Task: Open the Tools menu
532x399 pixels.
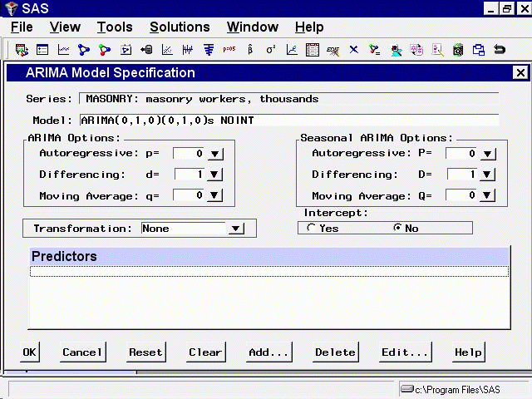Action: [x=115, y=27]
